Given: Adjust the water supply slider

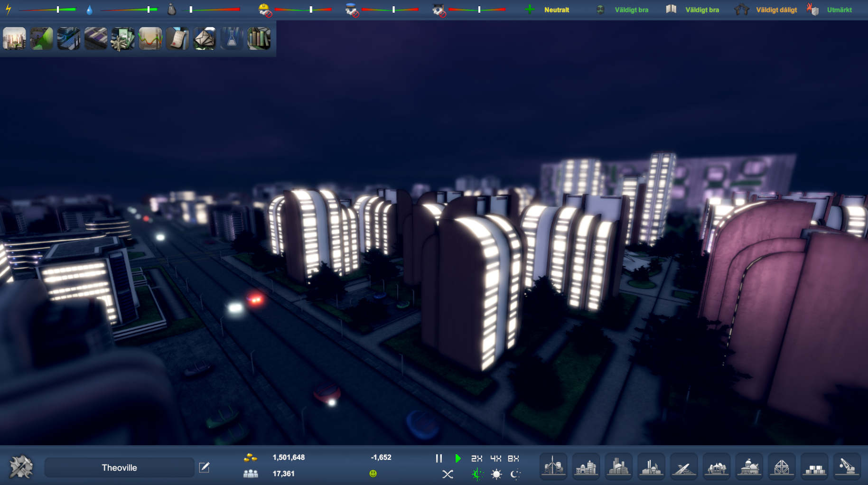Looking at the screenshot, I should point(129,9).
